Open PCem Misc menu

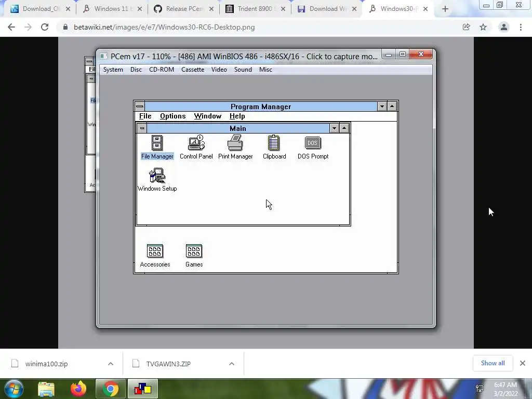pyautogui.click(x=265, y=70)
